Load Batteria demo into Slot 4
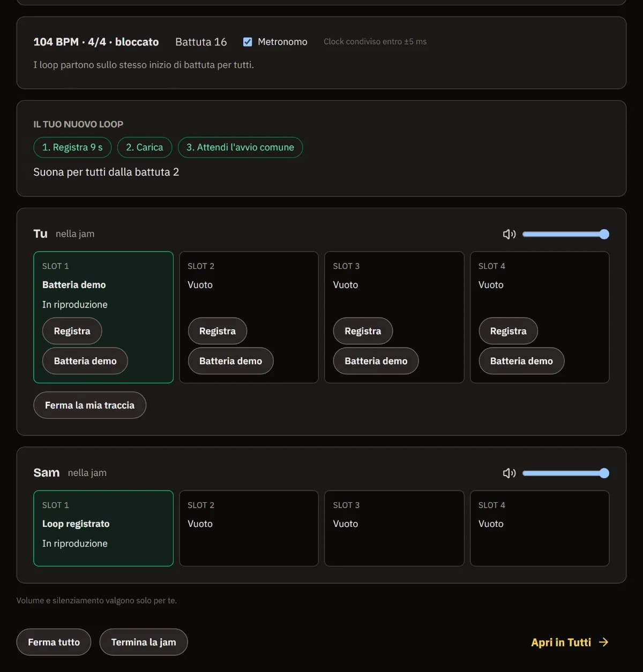 (x=521, y=361)
